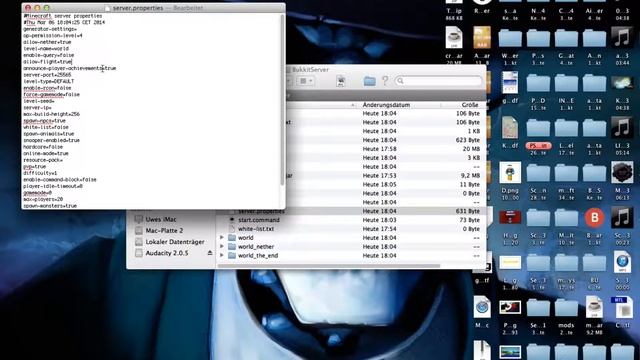Select the Se...1 folder on desktop
The height and width of the screenshot is (360, 640).
tap(538, 308)
